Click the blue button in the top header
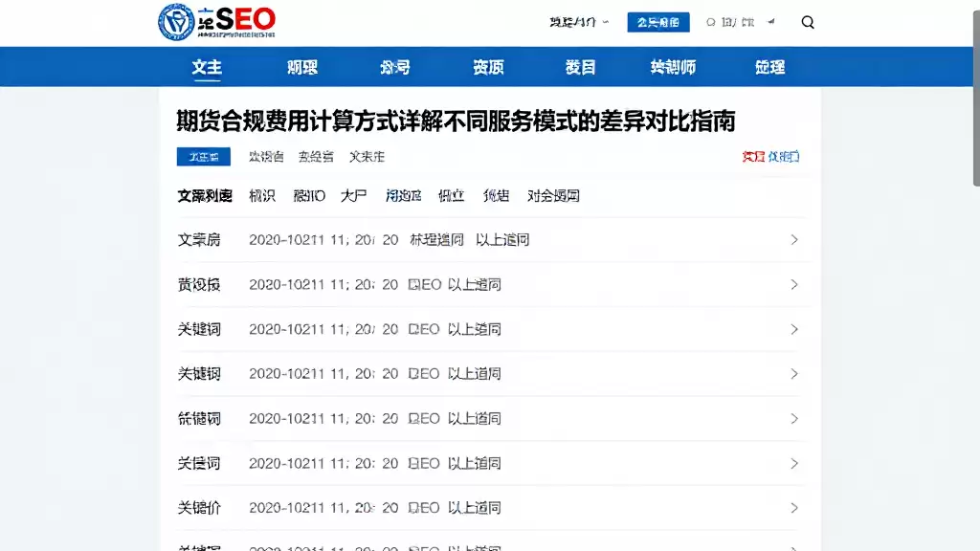The image size is (980, 551). (x=658, y=23)
